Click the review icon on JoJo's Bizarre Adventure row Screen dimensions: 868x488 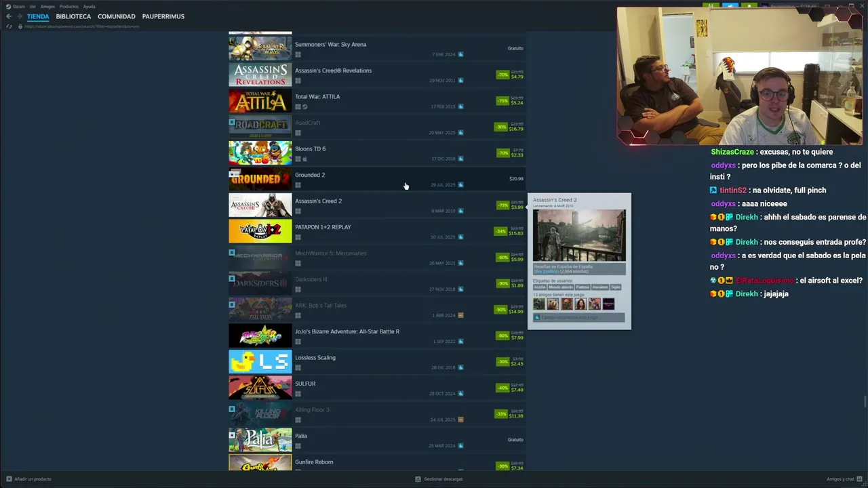pyautogui.click(x=460, y=341)
